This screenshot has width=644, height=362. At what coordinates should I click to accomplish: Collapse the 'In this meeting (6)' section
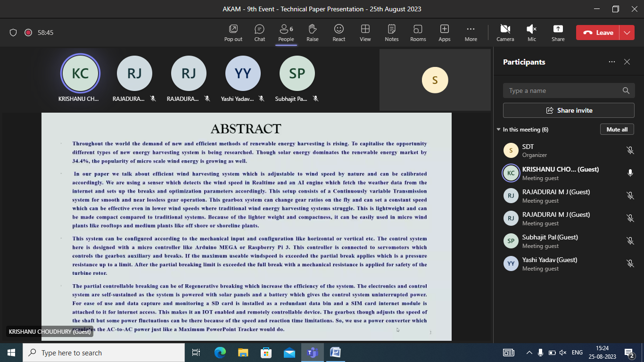coord(499,130)
